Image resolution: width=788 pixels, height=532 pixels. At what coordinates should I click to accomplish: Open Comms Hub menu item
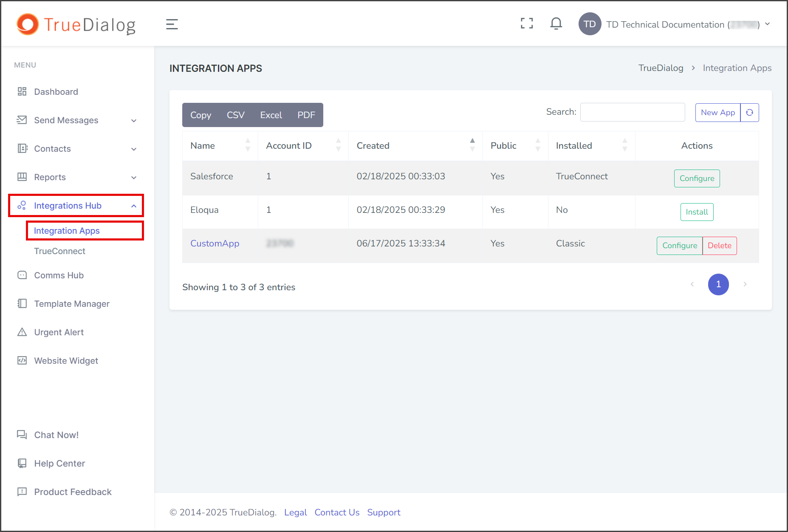59,275
